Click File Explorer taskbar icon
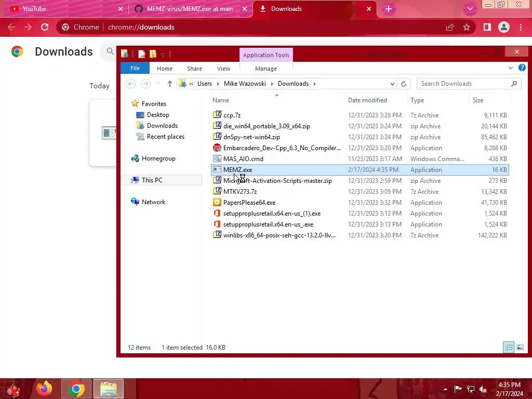532x399 pixels. 109,389
